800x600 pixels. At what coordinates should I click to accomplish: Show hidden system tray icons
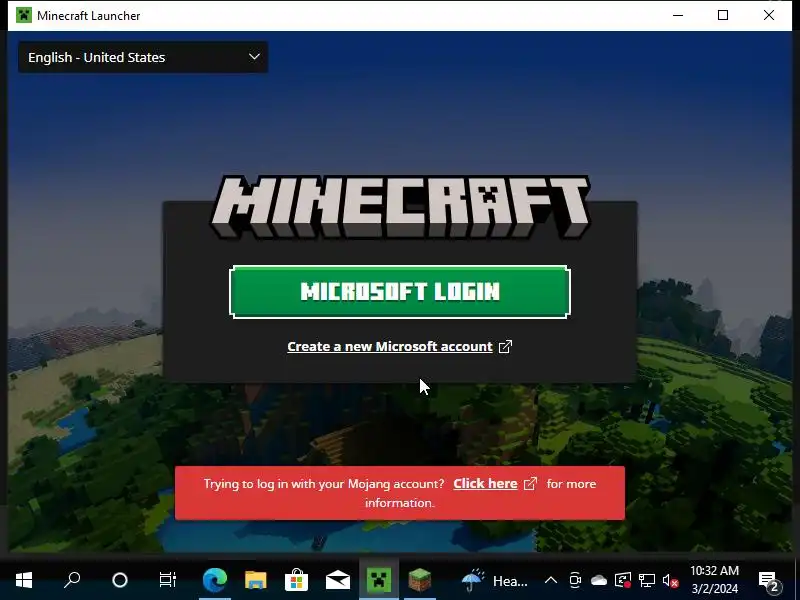[551, 580]
